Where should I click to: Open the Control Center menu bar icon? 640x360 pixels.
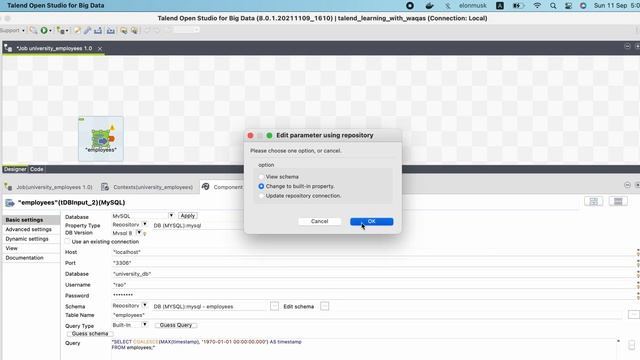[x=568, y=5]
